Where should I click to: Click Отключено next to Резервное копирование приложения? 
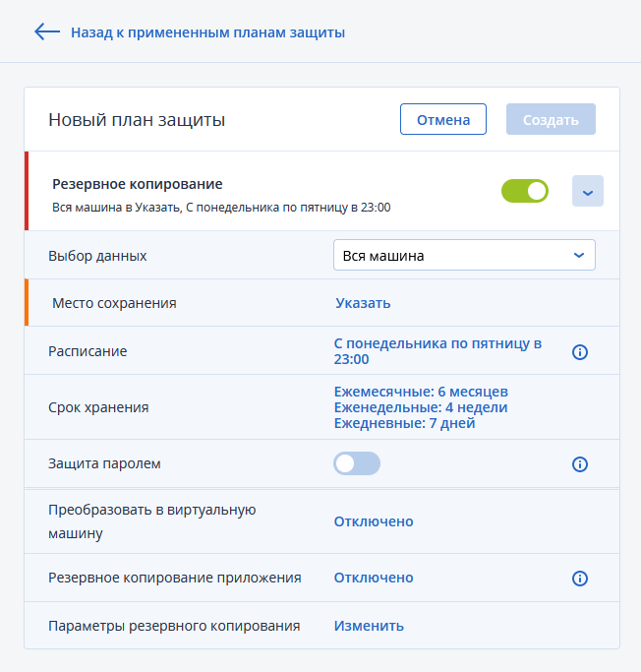(x=374, y=578)
